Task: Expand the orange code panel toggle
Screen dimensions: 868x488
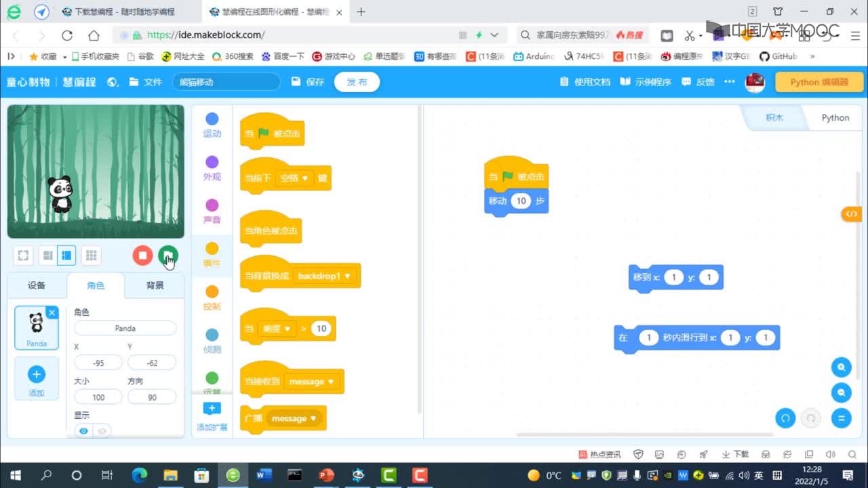Action: (851, 213)
